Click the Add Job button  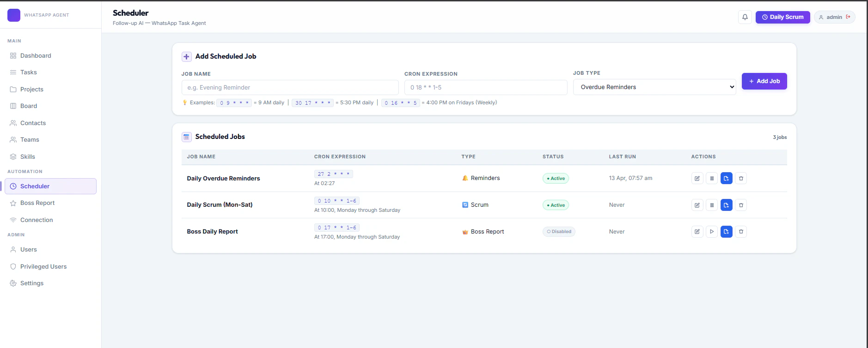tap(764, 81)
